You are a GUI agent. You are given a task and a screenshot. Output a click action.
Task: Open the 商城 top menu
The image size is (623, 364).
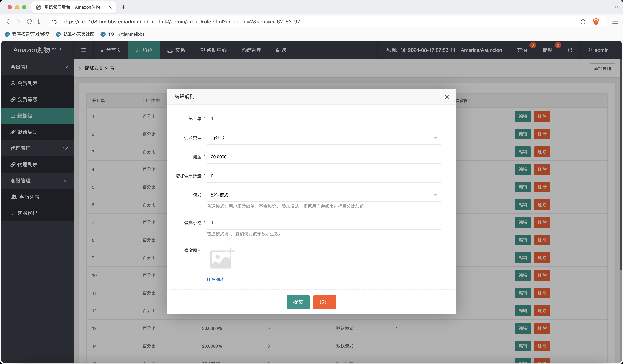click(x=281, y=50)
